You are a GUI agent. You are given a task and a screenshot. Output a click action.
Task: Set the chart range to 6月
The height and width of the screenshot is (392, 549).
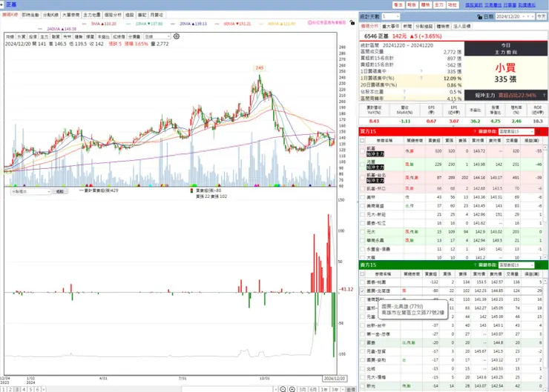click(313, 389)
